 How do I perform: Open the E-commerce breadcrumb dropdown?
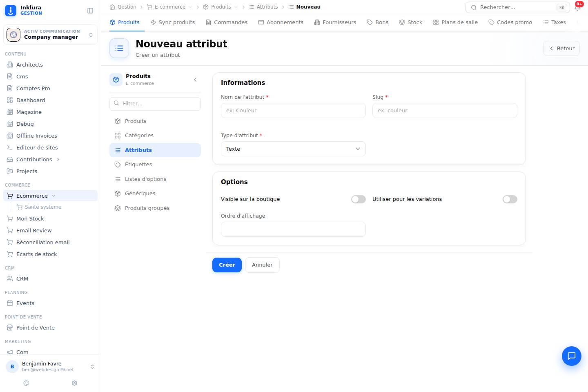pos(190,7)
